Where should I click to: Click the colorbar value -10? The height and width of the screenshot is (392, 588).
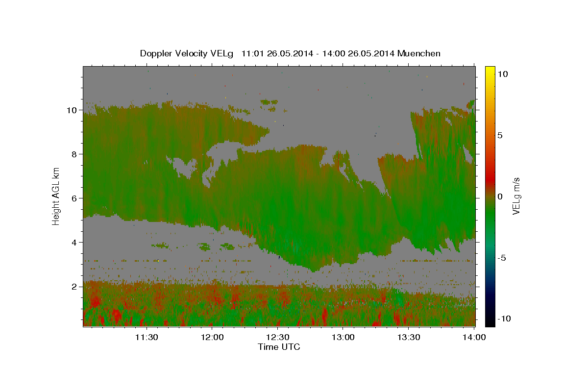point(504,318)
